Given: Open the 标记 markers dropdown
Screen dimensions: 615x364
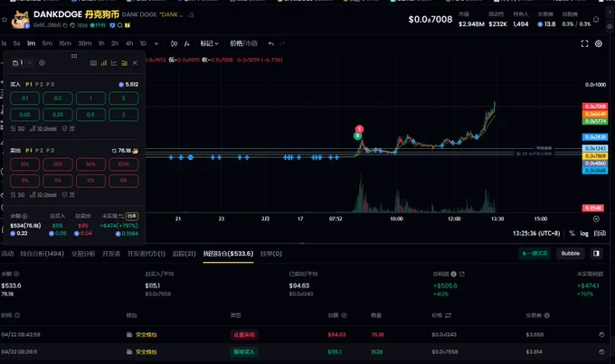Looking at the screenshot, I should 209,43.
